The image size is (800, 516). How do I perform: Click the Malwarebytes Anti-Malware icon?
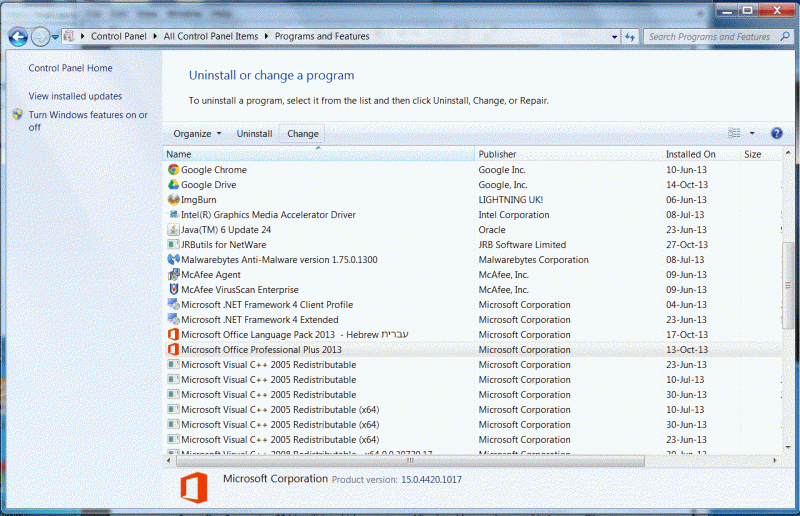click(173, 260)
